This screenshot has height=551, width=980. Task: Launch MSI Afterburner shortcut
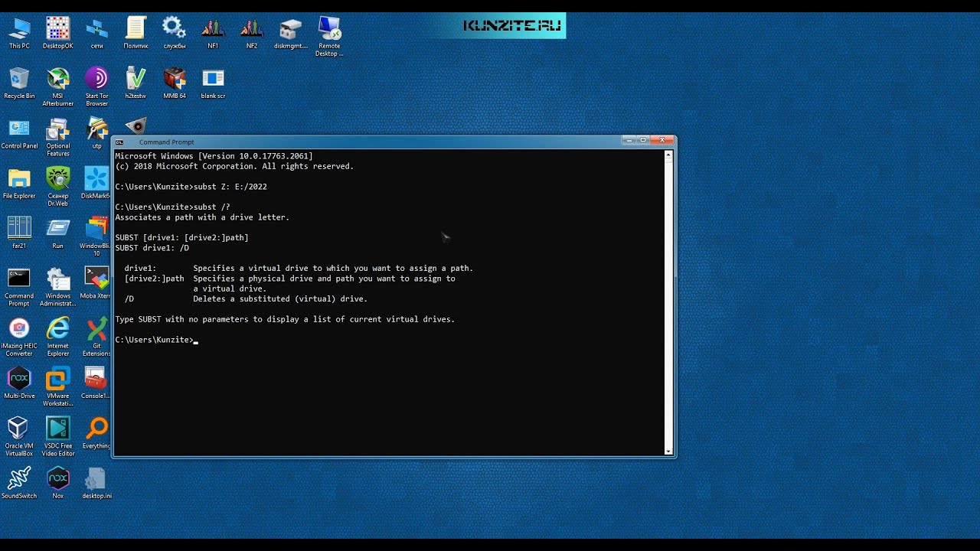pos(58,86)
